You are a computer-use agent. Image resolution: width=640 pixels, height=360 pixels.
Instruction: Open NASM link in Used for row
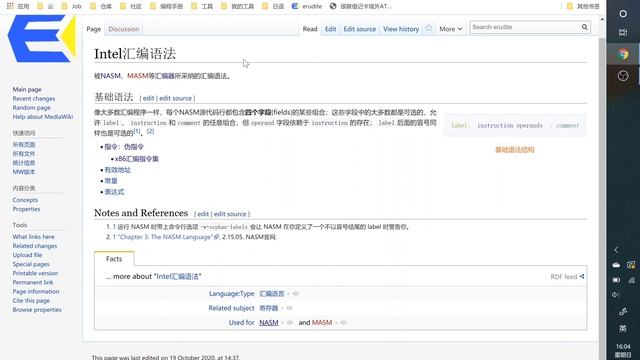point(269,322)
